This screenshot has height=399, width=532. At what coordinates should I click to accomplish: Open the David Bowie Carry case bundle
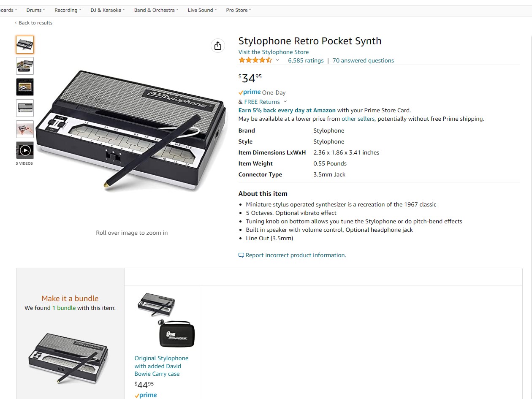click(161, 366)
